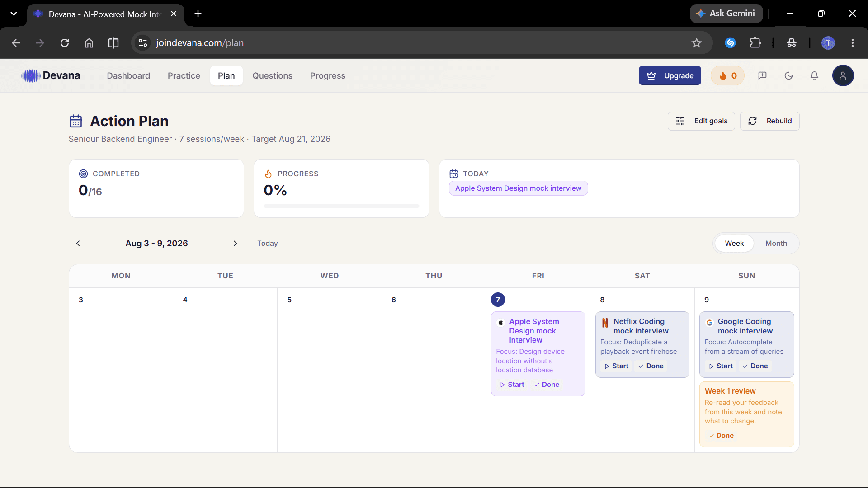Click Edit goals button
868x488 pixels.
(701, 121)
